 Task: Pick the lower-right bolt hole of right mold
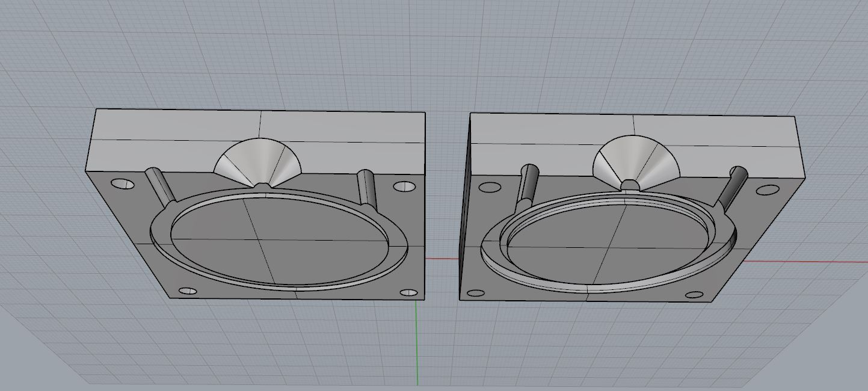click(694, 295)
